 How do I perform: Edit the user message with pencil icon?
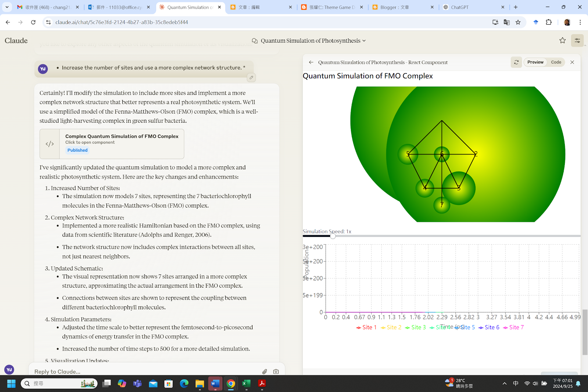point(251,78)
